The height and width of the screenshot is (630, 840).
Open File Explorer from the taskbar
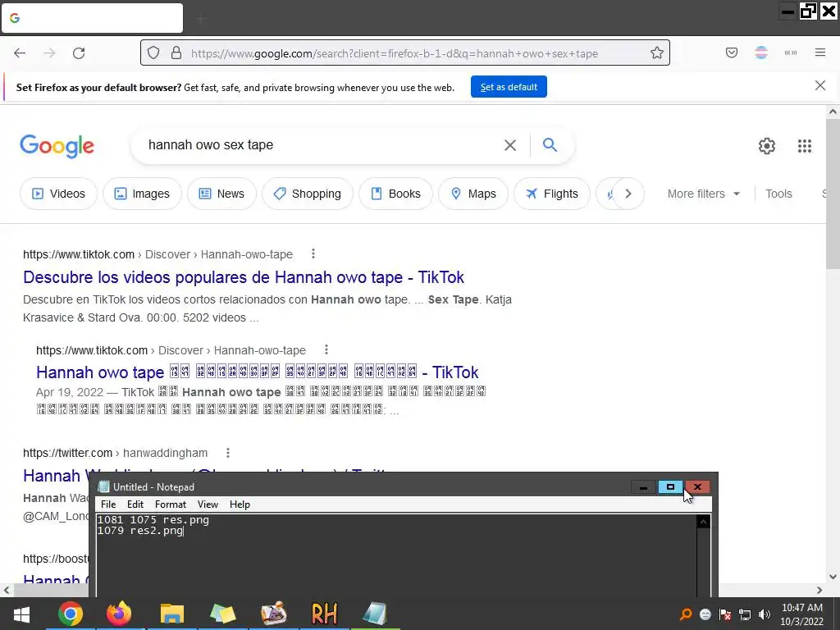pyautogui.click(x=172, y=614)
